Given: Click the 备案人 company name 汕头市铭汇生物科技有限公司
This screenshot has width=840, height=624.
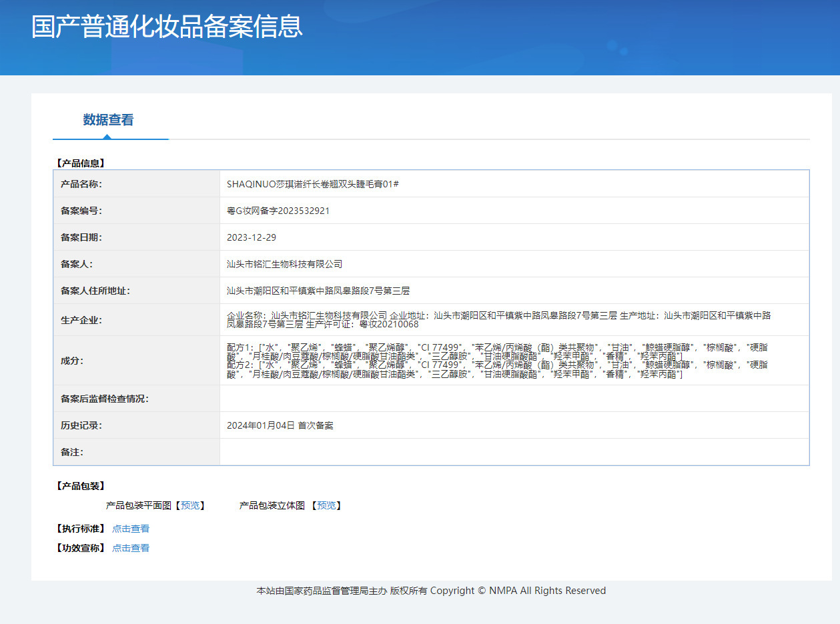Looking at the screenshot, I should [x=284, y=264].
